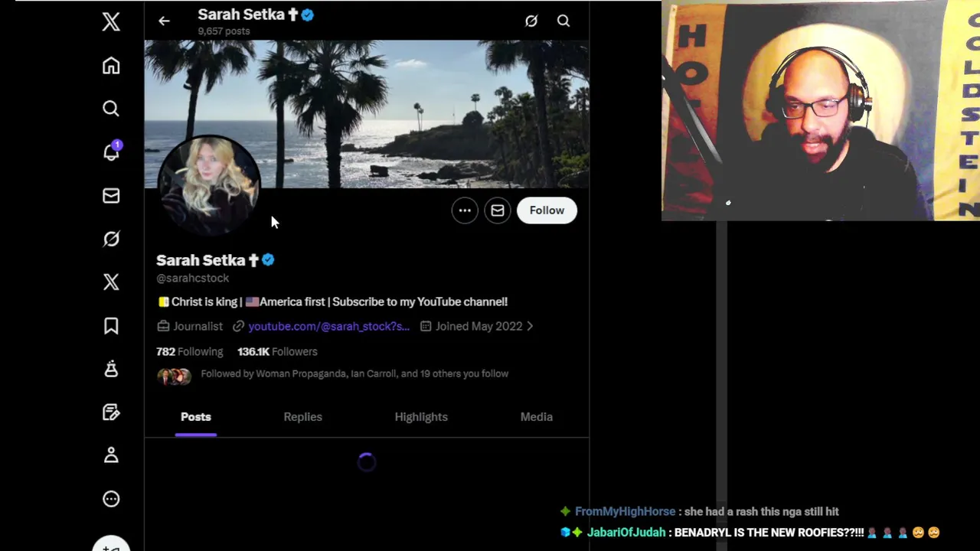980x551 pixels.
Task: Click the X logo atop the sidebar
Action: coord(111,21)
